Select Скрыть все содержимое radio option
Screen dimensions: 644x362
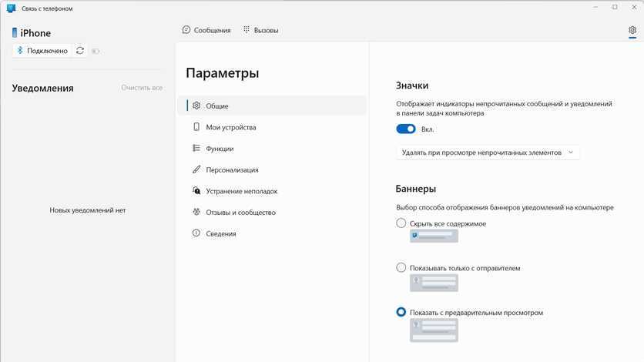pos(401,223)
